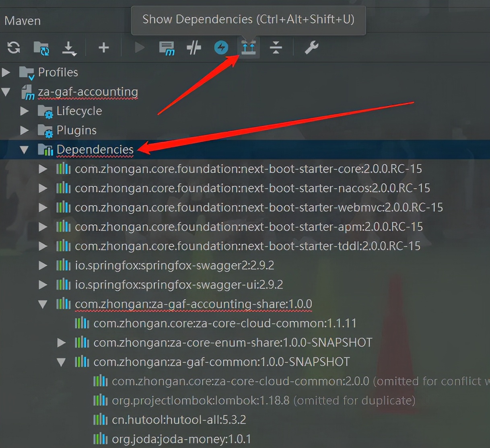Collapse all tree nodes with Collapse All icon
Viewport: 490px width, 448px height.
coord(276,47)
